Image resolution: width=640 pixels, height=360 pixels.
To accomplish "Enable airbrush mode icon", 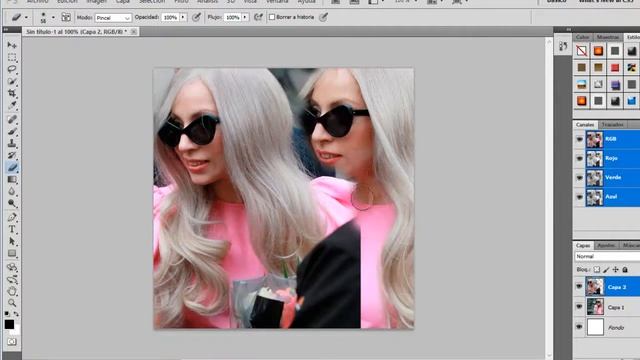I will [x=258, y=17].
